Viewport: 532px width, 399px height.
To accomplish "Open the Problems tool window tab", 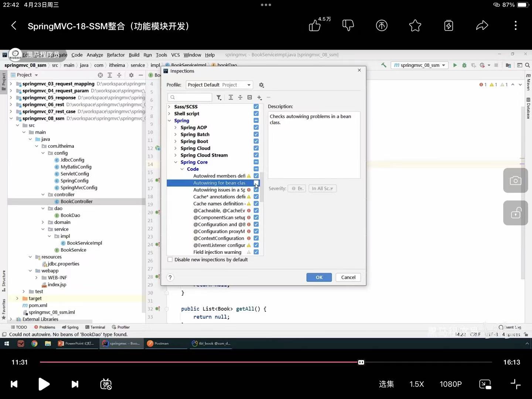I will 44,327.
